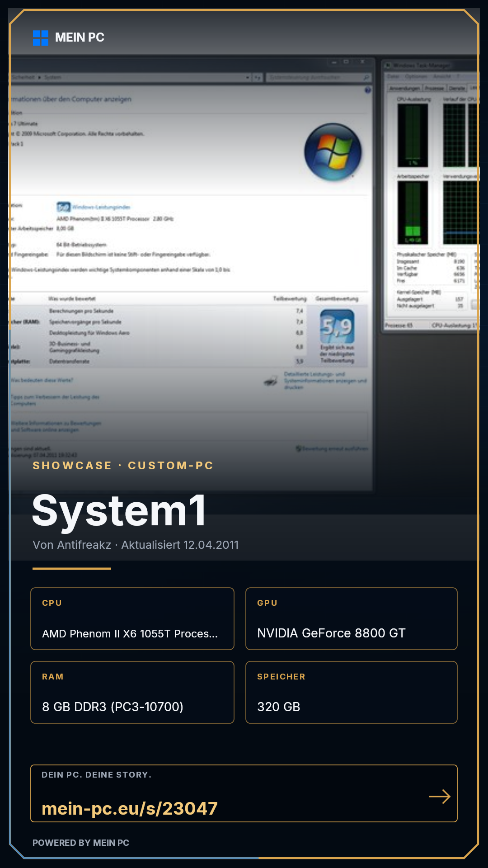Click the CPU-Auslastung gauge in Task Manager
Viewport: 488px width, 868px height.
[x=413, y=135]
